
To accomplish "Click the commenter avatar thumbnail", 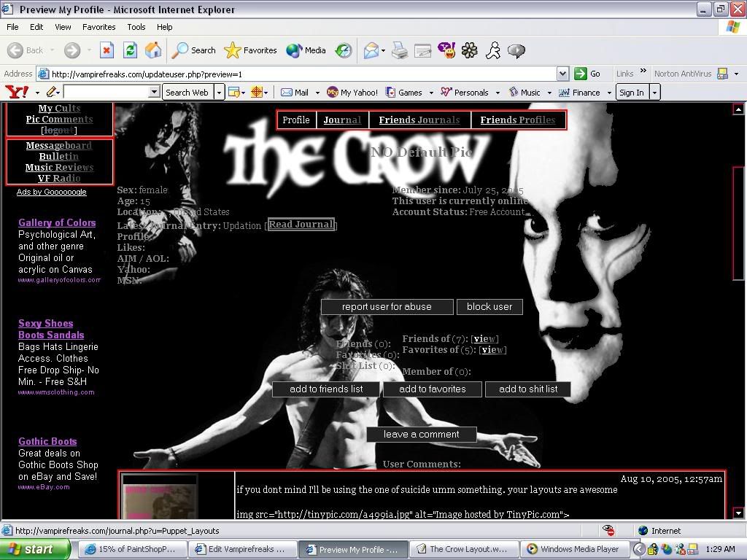I will pyautogui.click(x=159, y=497).
